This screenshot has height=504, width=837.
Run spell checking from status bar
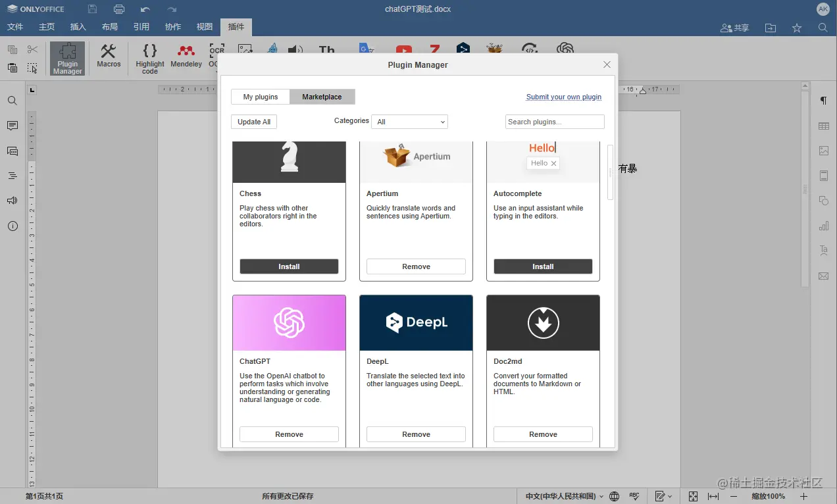click(x=634, y=496)
